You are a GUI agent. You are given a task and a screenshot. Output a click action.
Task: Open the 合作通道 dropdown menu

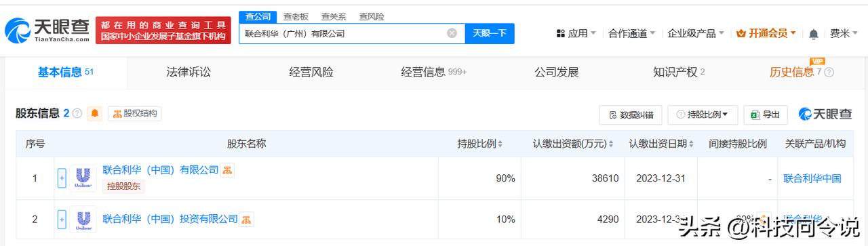pyautogui.click(x=632, y=33)
